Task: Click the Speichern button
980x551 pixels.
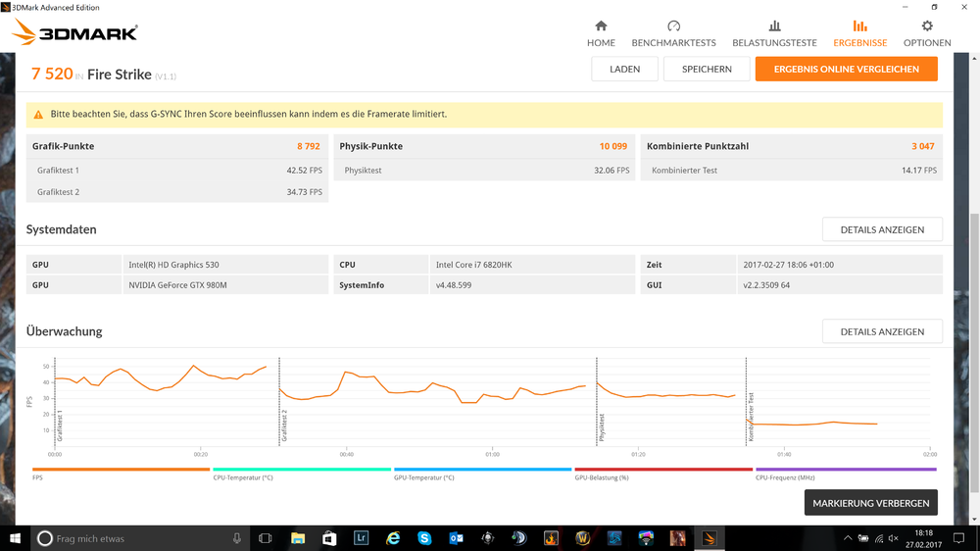Action: [x=706, y=69]
